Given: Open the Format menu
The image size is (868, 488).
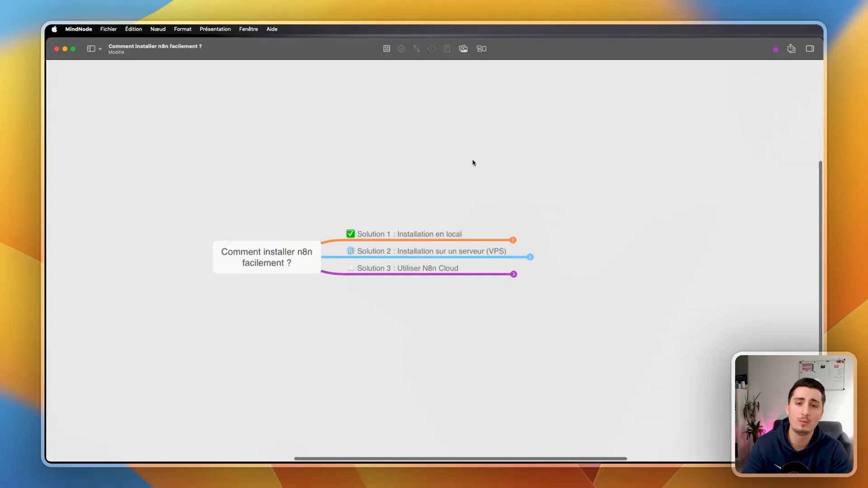Looking at the screenshot, I should coord(183,29).
